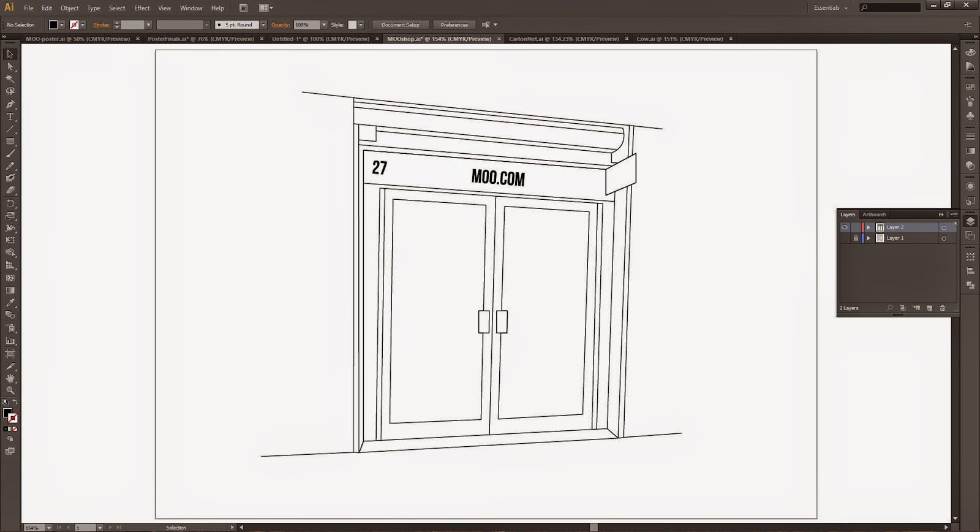Target Layer 2 using its circle indicator
This screenshot has height=532, width=980.
(x=944, y=227)
